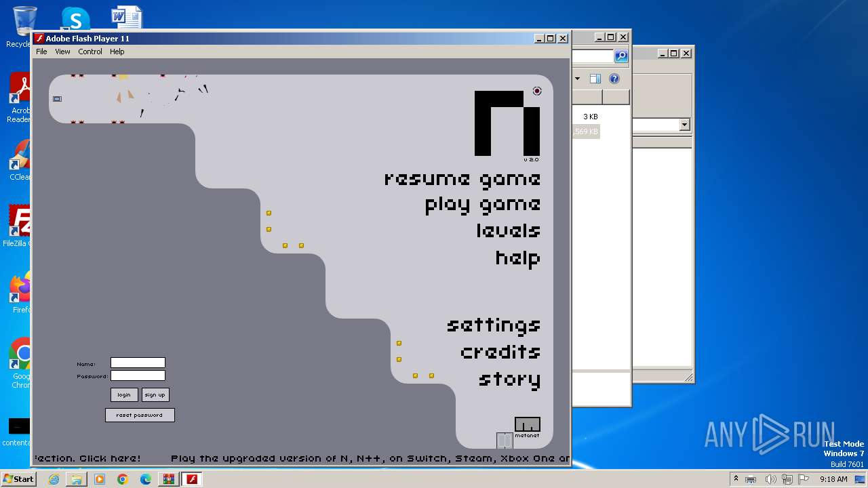
Task: Click the round target icon near the N logo
Action: tap(537, 91)
